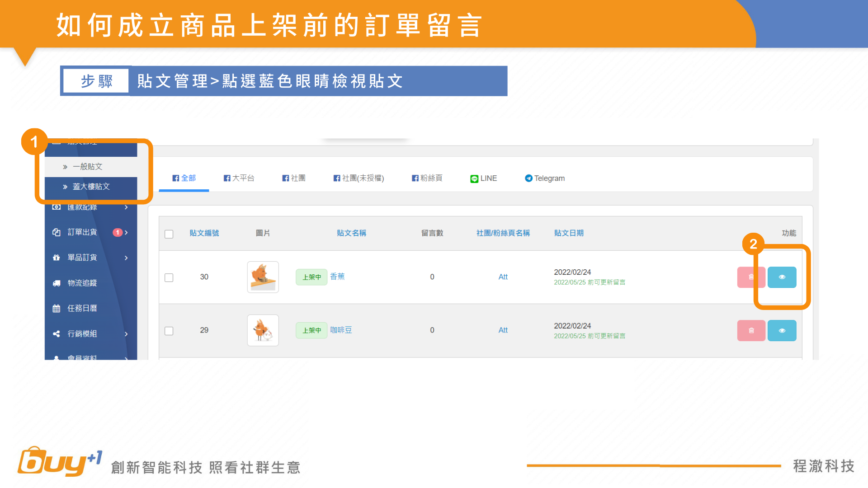Click the 物流追蹤 truck icon
This screenshot has height=488, width=868.
coord(57,283)
